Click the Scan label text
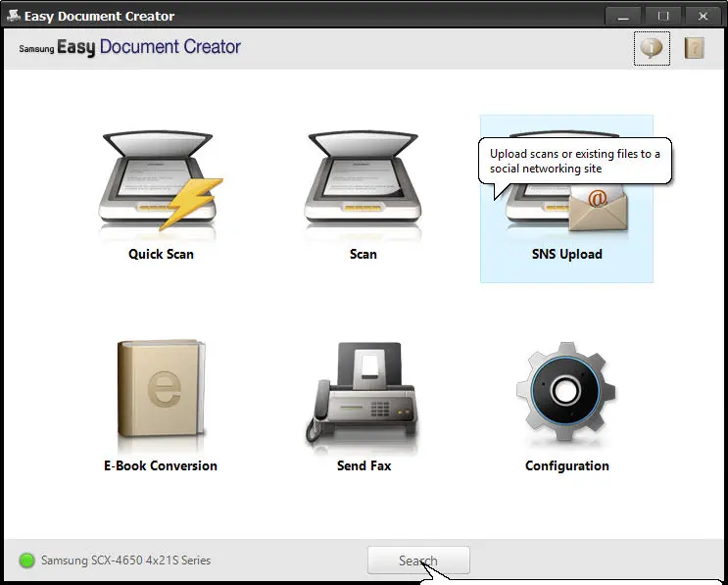This screenshot has height=585, width=728. 364,255
